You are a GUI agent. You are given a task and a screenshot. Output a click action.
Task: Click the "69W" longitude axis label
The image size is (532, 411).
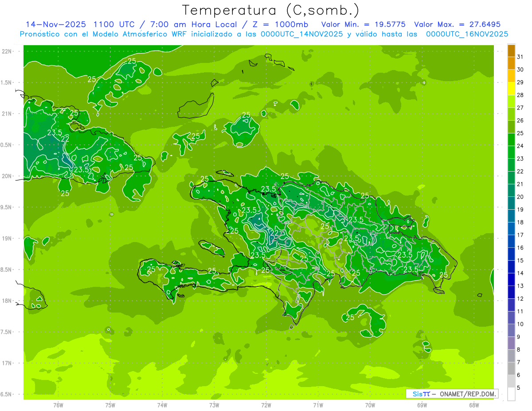coord(422,405)
